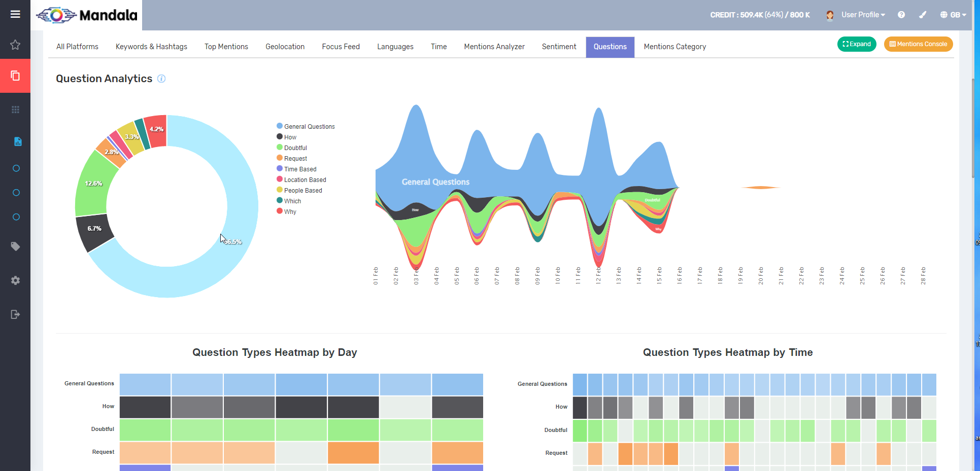Select the Reports document icon in sidebar

coord(17,142)
